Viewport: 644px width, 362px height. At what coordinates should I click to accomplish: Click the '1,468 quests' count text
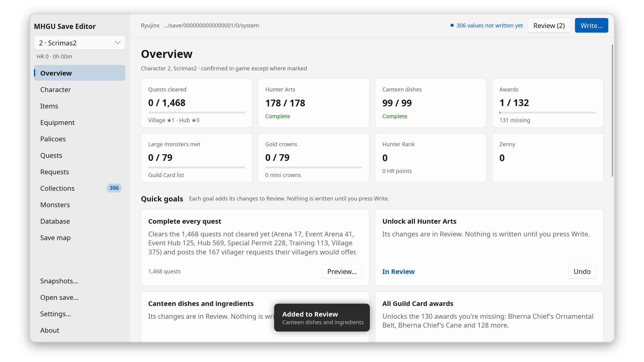click(164, 271)
